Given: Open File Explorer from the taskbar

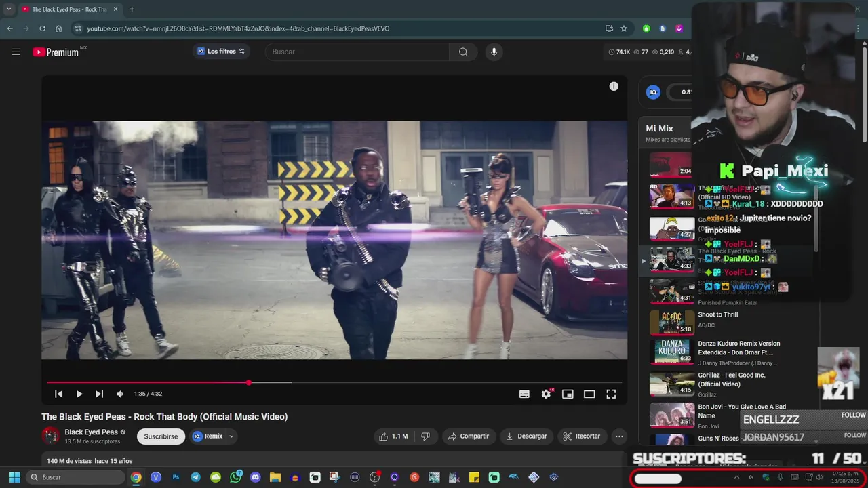Looking at the screenshot, I should pos(275,477).
